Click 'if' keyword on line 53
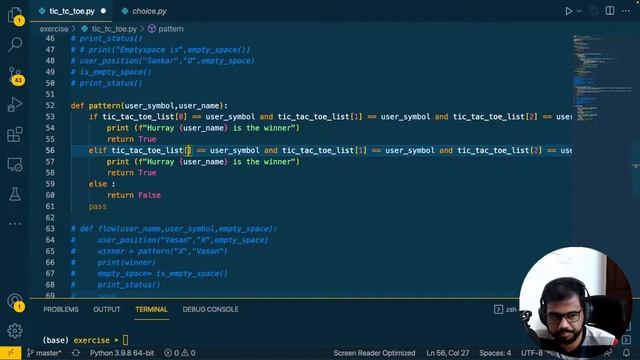 click(x=93, y=117)
